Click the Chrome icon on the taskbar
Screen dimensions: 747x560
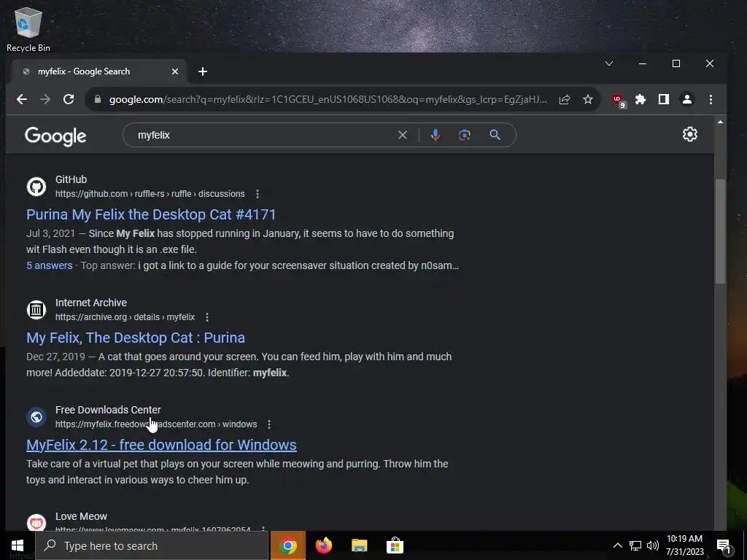(287, 545)
